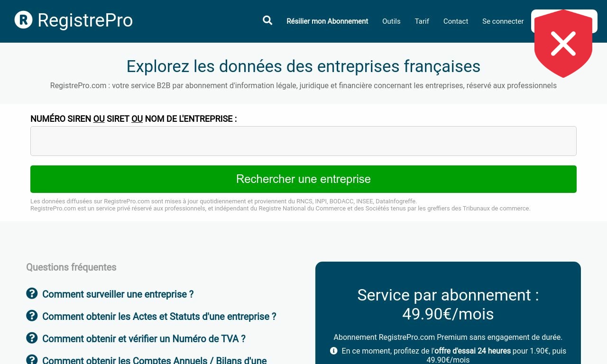Open 'Résilier mon Abonnement' menu item
Image resolution: width=607 pixels, height=364 pixels.
tap(327, 21)
